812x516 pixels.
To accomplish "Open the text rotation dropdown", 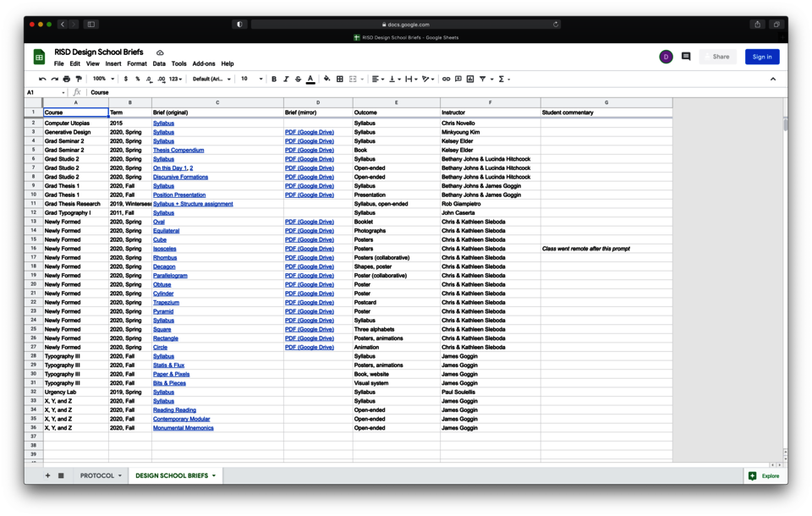I will tap(428, 79).
